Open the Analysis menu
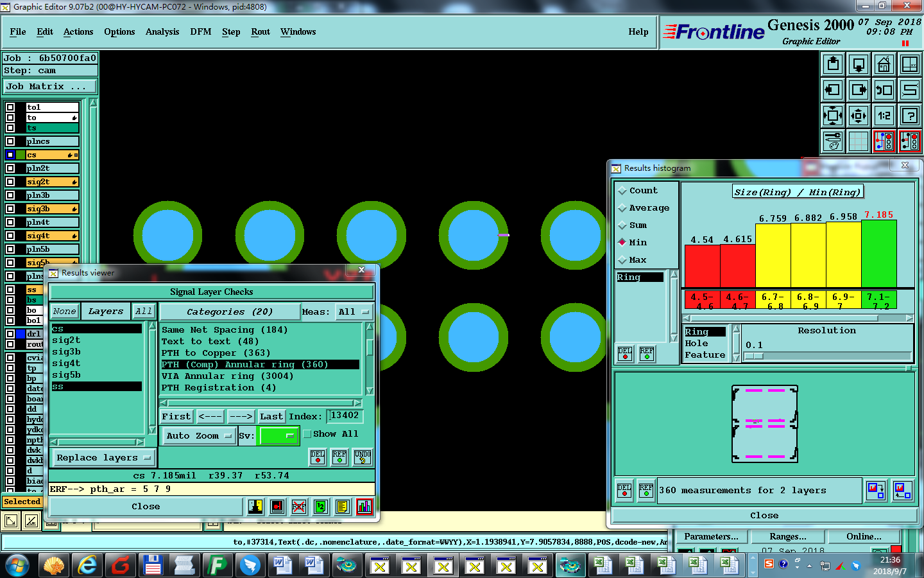924x578 pixels. coord(162,31)
